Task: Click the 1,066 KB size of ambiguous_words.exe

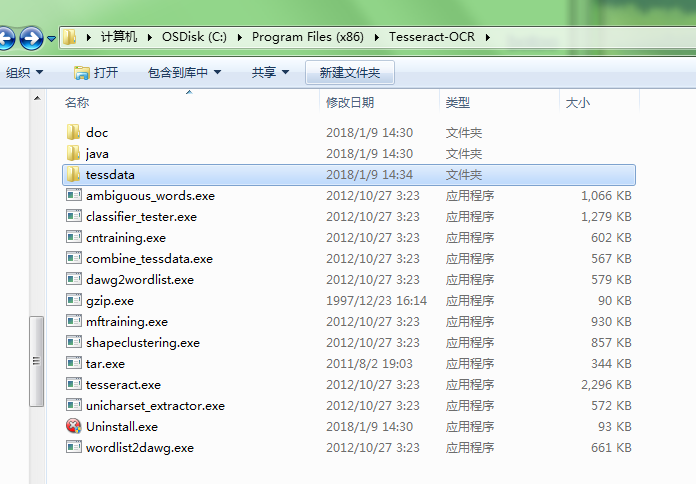Action: click(606, 195)
